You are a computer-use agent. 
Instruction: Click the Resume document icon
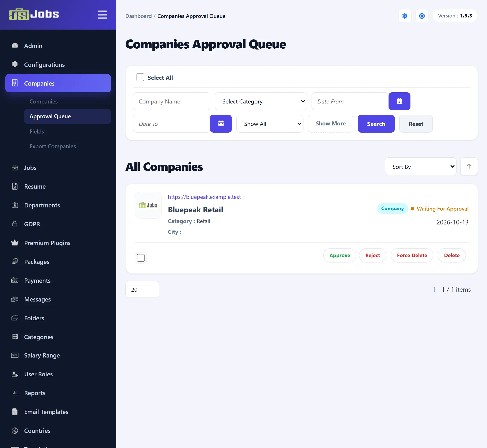click(15, 186)
